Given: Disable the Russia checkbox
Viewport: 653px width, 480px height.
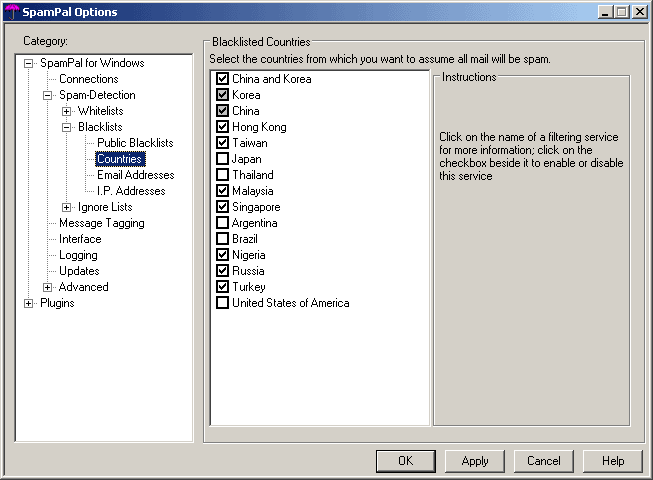Looking at the screenshot, I should [x=222, y=271].
